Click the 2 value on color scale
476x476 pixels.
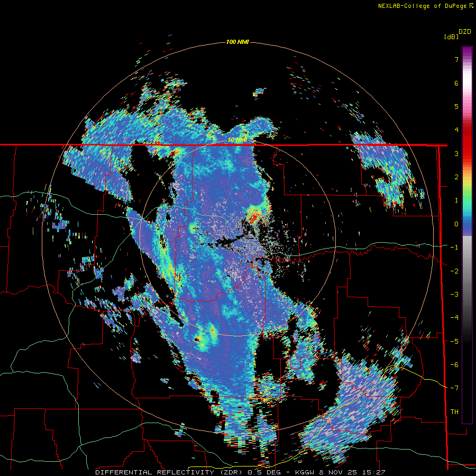point(456,177)
